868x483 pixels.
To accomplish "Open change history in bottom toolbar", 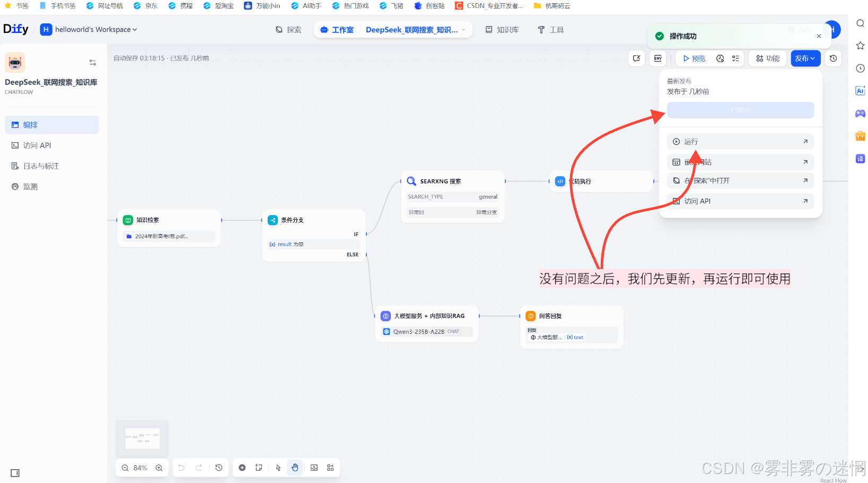I will pyautogui.click(x=219, y=468).
